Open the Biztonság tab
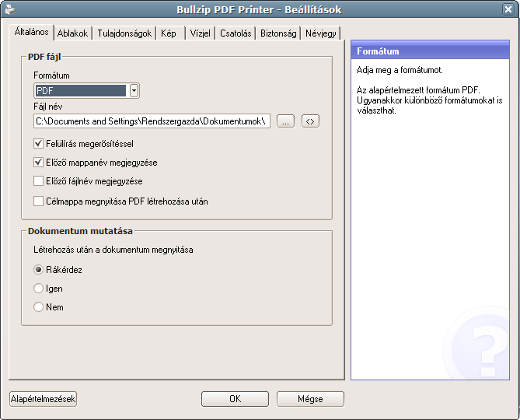This screenshot has height=420, width=520. click(278, 33)
